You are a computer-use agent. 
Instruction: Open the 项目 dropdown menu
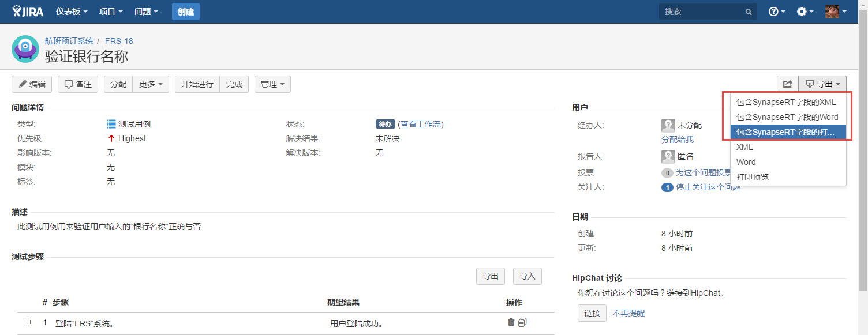click(111, 12)
